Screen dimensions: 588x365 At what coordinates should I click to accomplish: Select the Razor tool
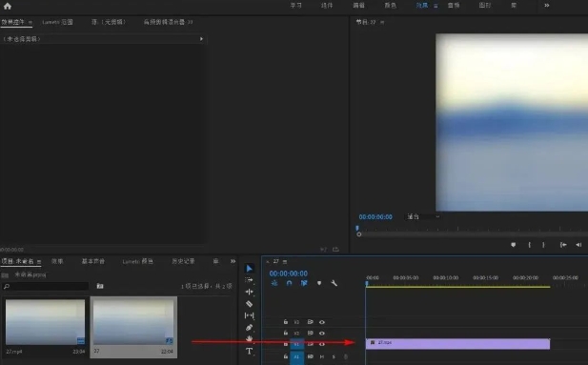coord(249,304)
